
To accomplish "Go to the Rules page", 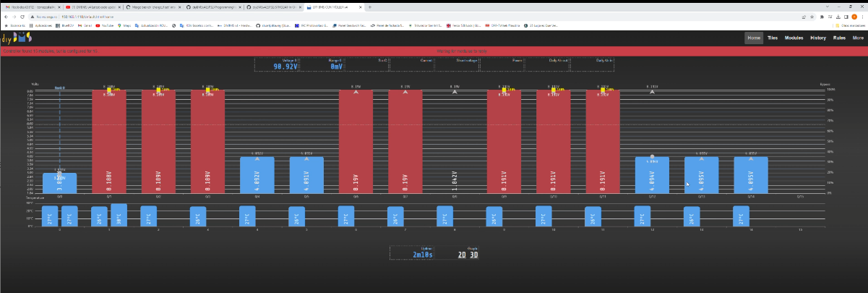I will pos(839,38).
